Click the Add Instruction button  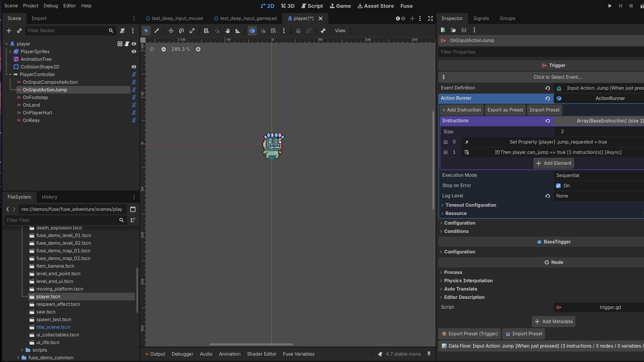[461, 110]
